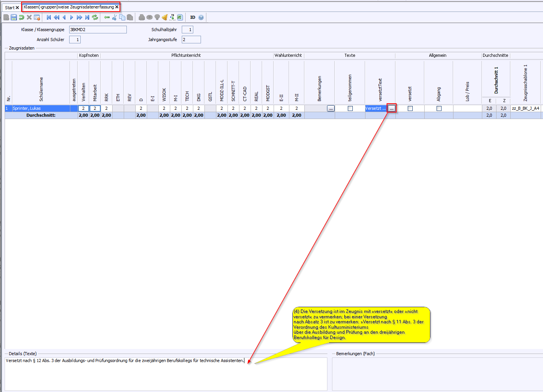543x392 pixels.
Task: Toggle the Abgang checkbox for Sprinter, Lukas
Action: [x=439, y=109]
